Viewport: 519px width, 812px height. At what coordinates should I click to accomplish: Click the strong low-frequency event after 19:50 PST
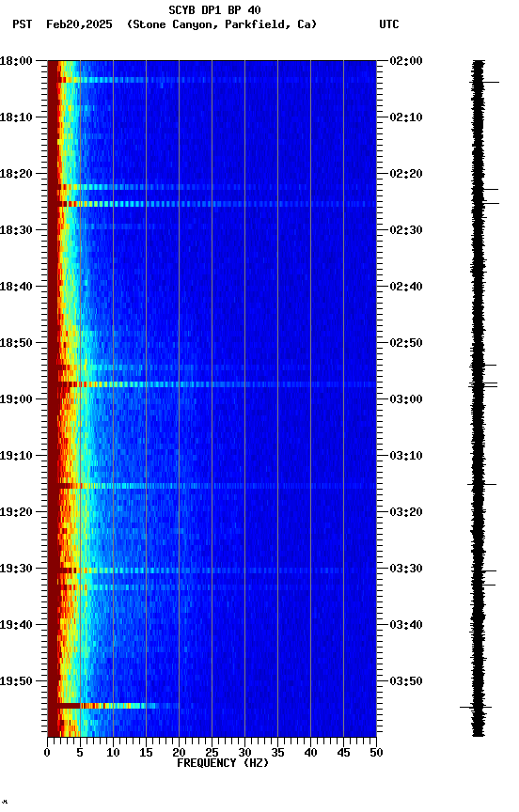(x=114, y=706)
